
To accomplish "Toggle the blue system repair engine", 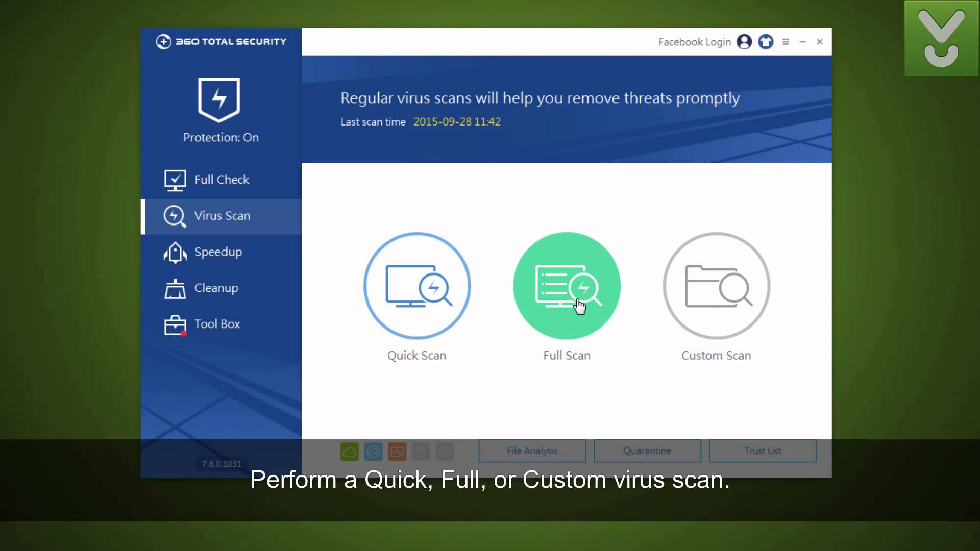I will pyautogui.click(x=373, y=452).
